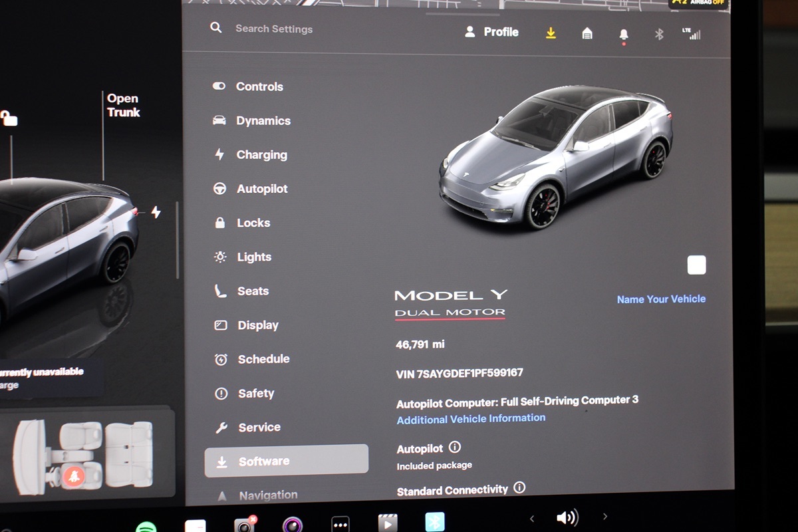Viewport: 798px width, 532px height.
Task: Select the Controls settings menu
Action: pyautogui.click(x=259, y=86)
